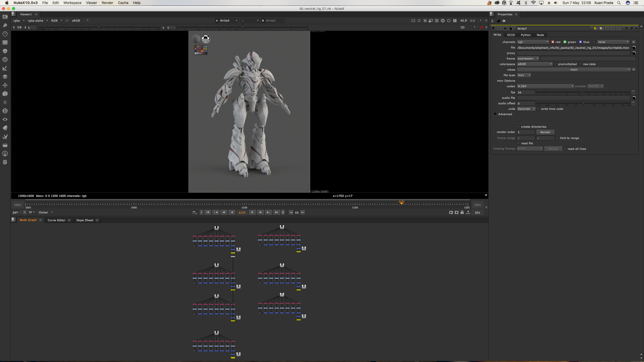
Task: Select the 3D nodes cube icon
Action: point(5,94)
